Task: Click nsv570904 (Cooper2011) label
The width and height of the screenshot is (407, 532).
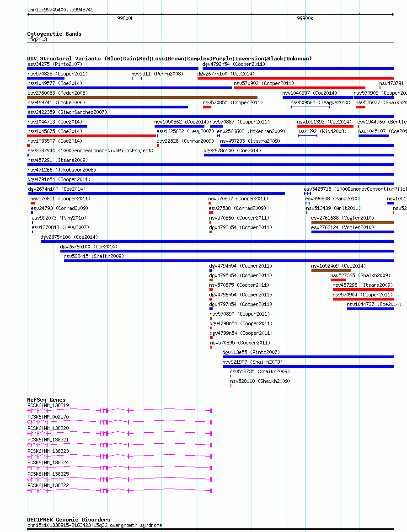Action: pyautogui.click(x=363, y=295)
